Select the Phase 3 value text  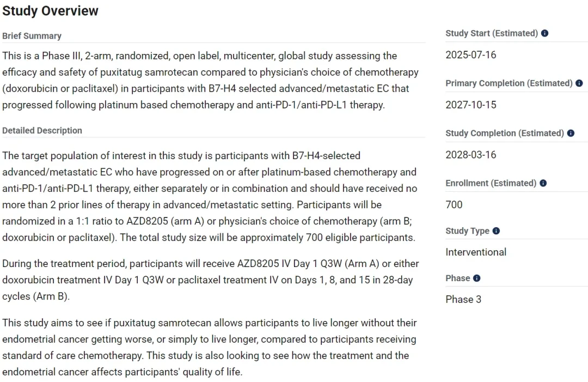[463, 300]
